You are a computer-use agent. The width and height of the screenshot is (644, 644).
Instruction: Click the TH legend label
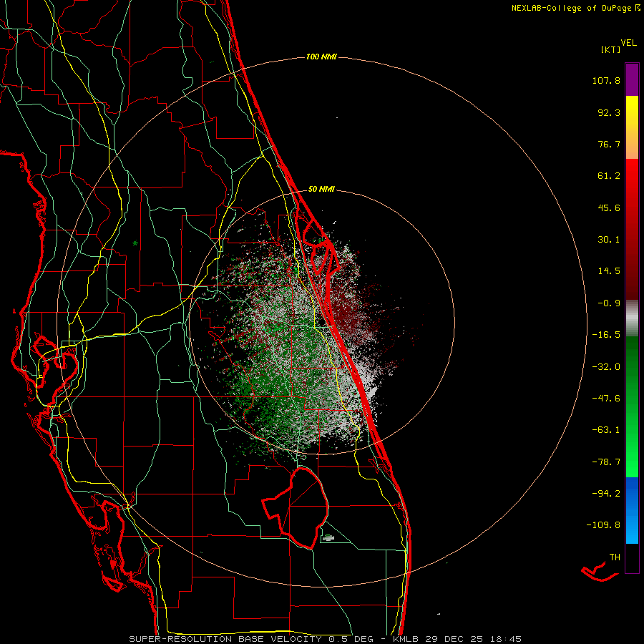615,557
